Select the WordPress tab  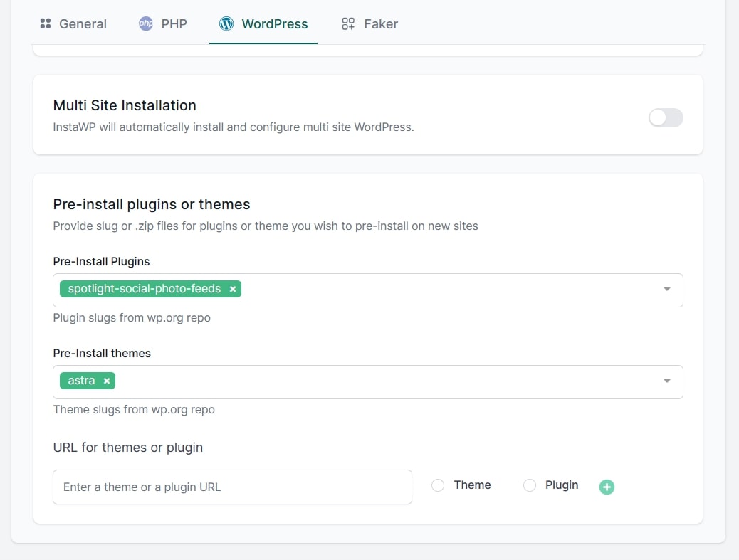click(x=263, y=24)
